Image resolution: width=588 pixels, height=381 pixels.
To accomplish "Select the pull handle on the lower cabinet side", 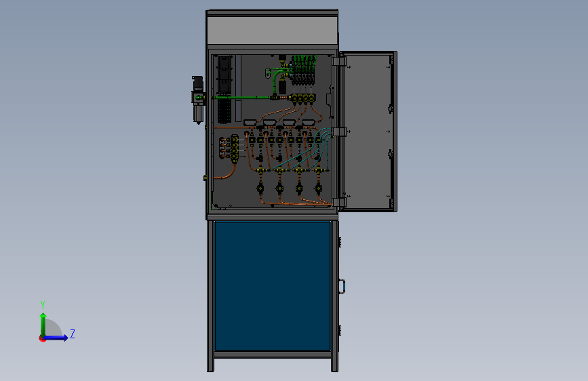I will (x=342, y=287).
